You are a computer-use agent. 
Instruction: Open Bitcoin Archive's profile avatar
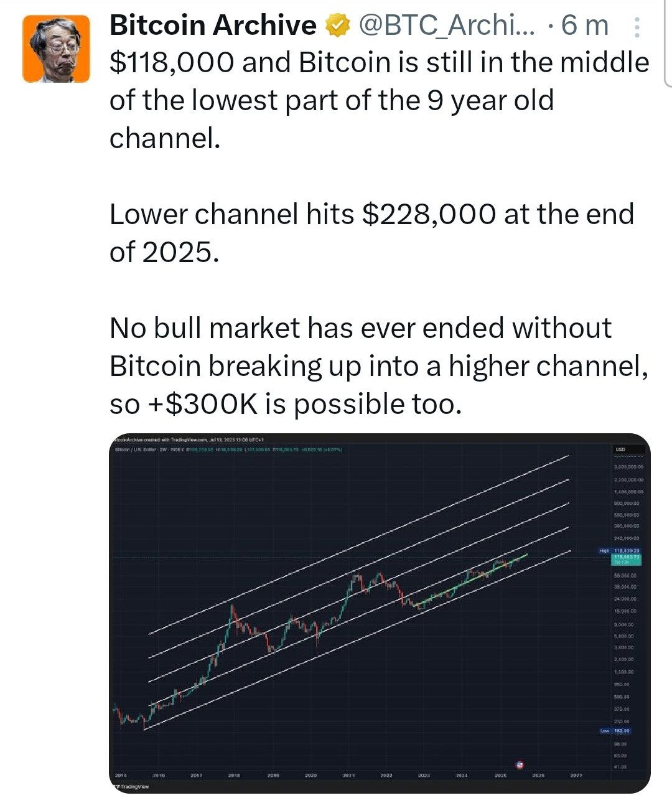56,49
